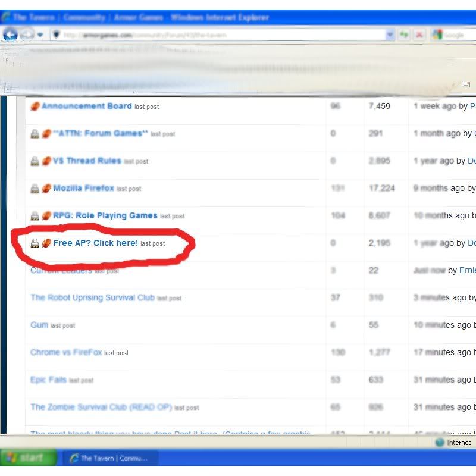Click pin icon on VS Thread Rules row
This screenshot has height=476, width=476.
[x=46, y=161]
